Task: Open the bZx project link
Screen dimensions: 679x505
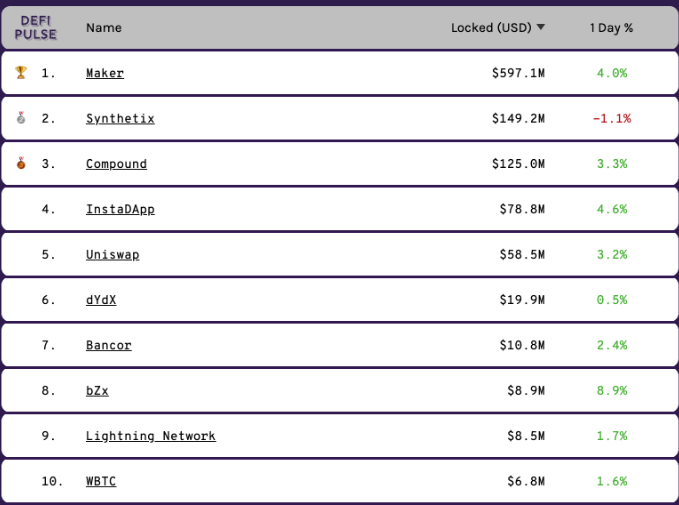Action: [x=97, y=390]
